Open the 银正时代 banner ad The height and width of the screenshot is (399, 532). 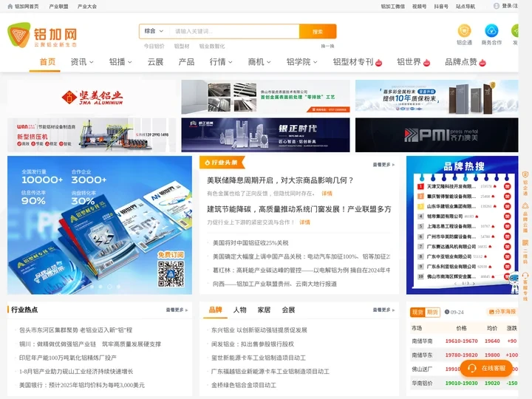point(265,135)
